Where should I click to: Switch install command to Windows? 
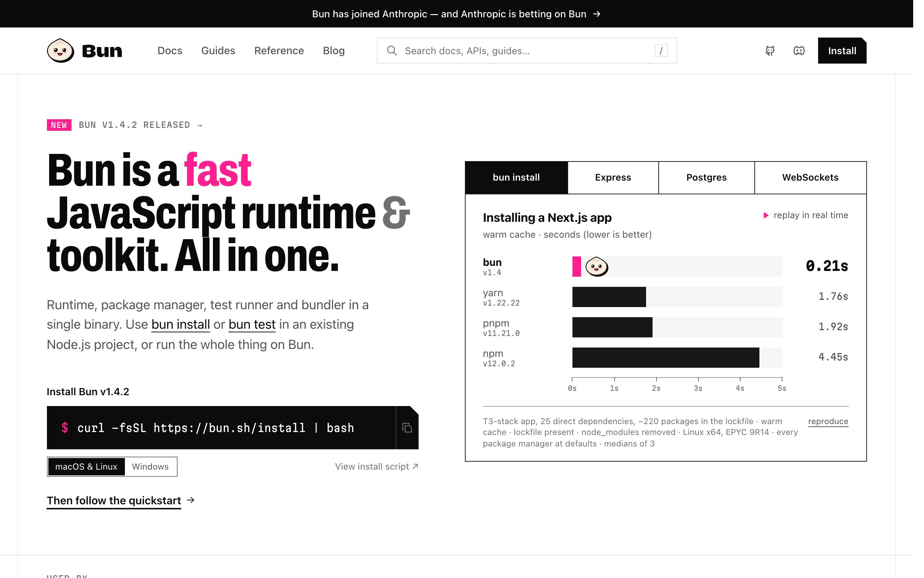point(151,467)
